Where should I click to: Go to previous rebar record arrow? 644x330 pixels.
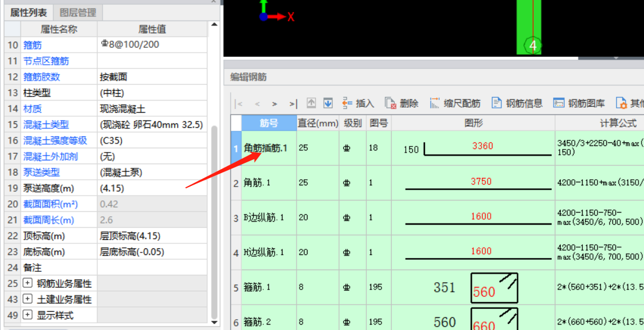[258, 104]
